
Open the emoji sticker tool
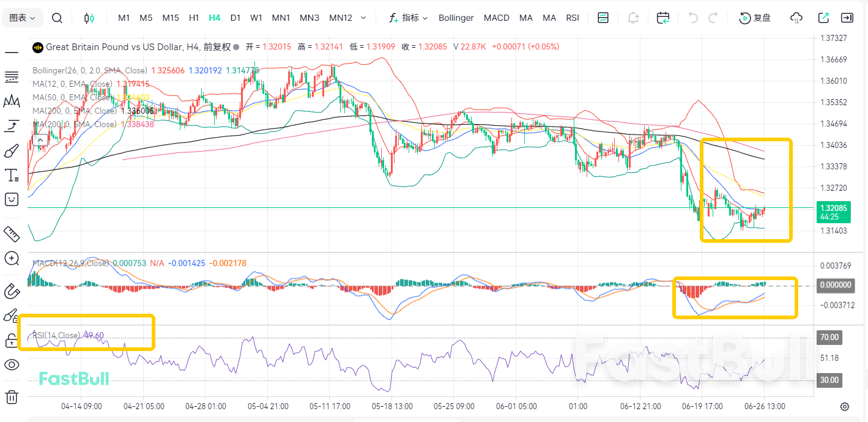[x=11, y=199]
